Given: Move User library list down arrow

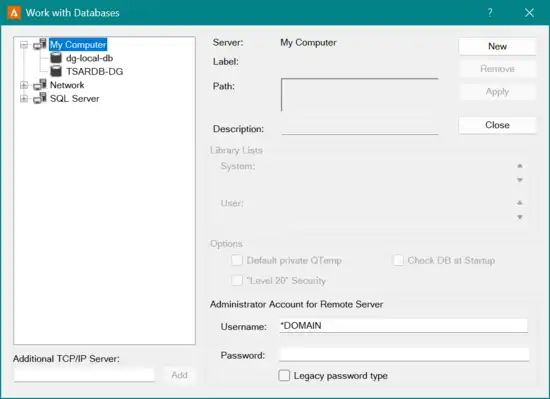Looking at the screenshot, I should point(520,217).
